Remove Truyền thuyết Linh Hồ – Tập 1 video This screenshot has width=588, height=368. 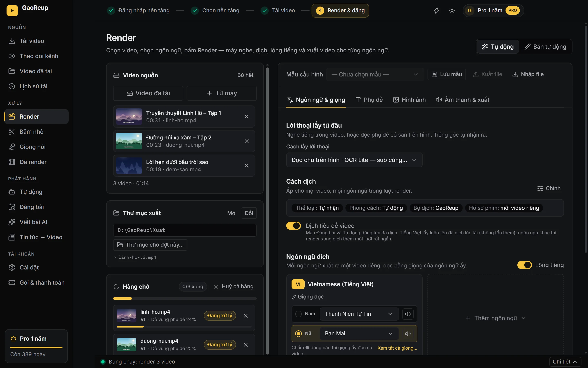click(x=246, y=117)
